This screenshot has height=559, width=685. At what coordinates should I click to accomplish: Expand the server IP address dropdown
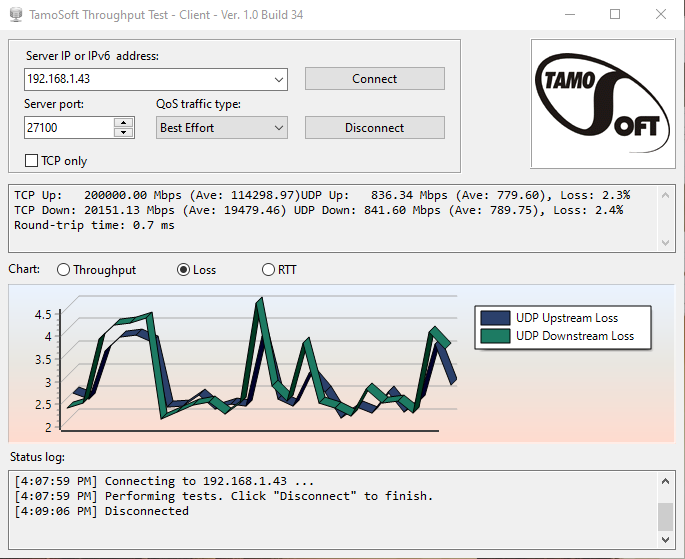278,79
